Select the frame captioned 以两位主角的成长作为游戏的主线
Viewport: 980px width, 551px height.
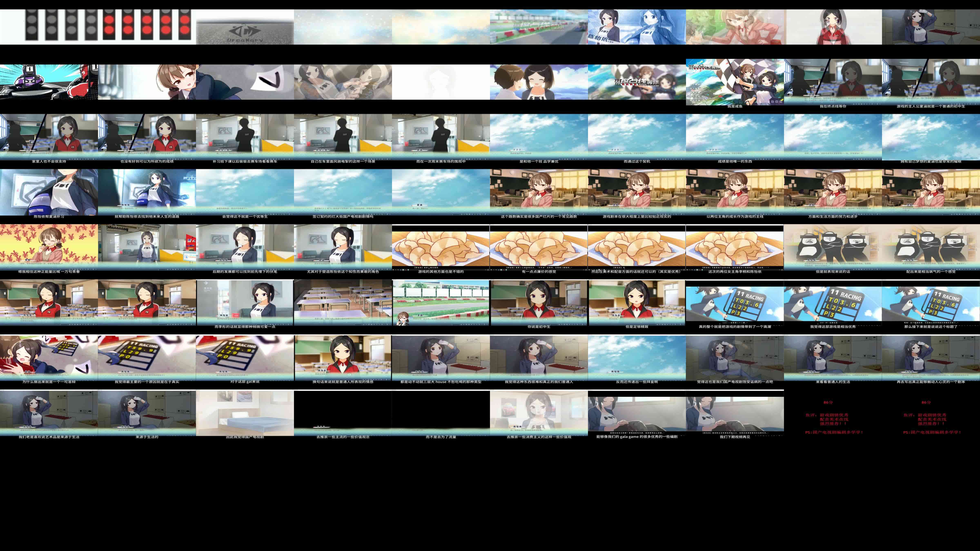735,192
